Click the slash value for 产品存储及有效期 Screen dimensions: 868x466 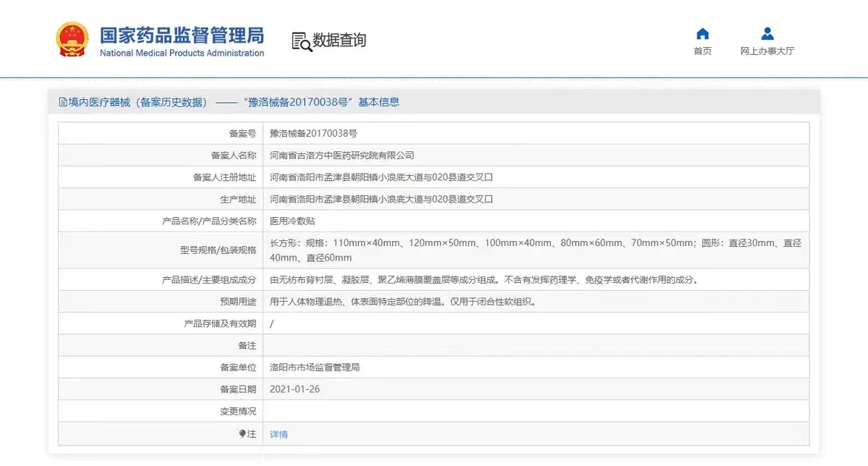point(271,323)
